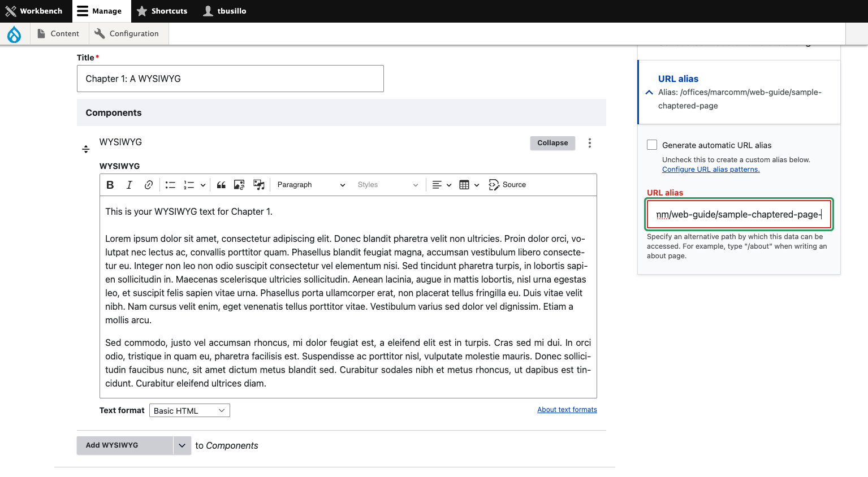Open the text alignment options
Image resolution: width=868 pixels, height=477 pixels.
point(442,185)
